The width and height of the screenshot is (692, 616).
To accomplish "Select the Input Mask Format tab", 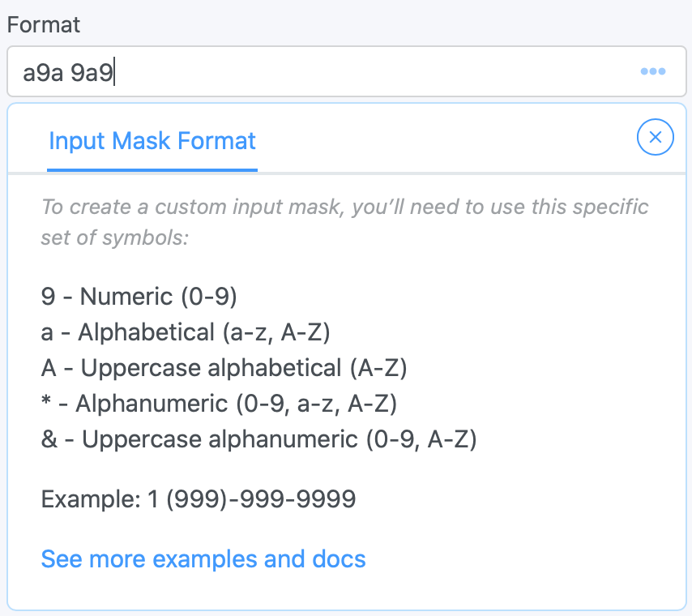I will (152, 141).
